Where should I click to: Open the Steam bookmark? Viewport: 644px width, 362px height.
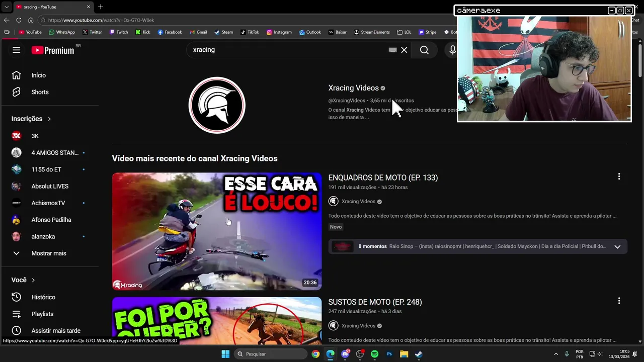[224, 32]
